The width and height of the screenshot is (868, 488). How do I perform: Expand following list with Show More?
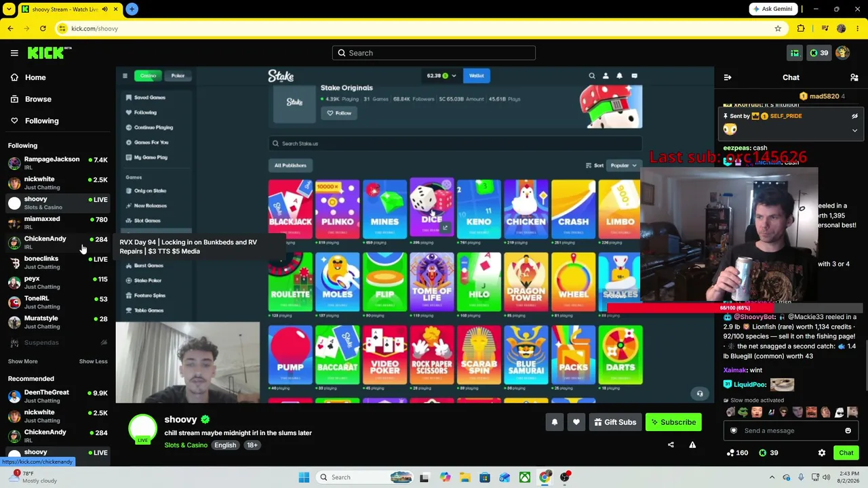tap(23, 361)
